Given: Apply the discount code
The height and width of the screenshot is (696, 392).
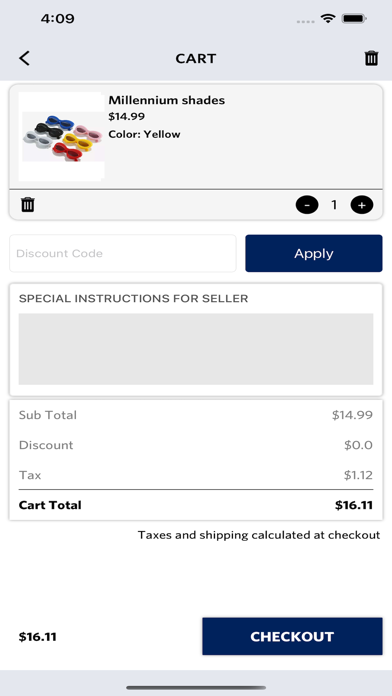Looking at the screenshot, I should coord(314,253).
